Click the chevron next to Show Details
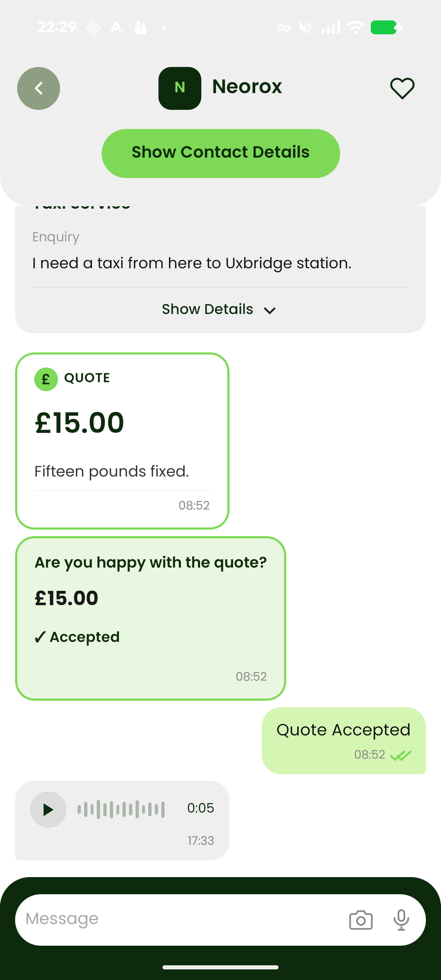The image size is (441, 980). tap(269, 311)
